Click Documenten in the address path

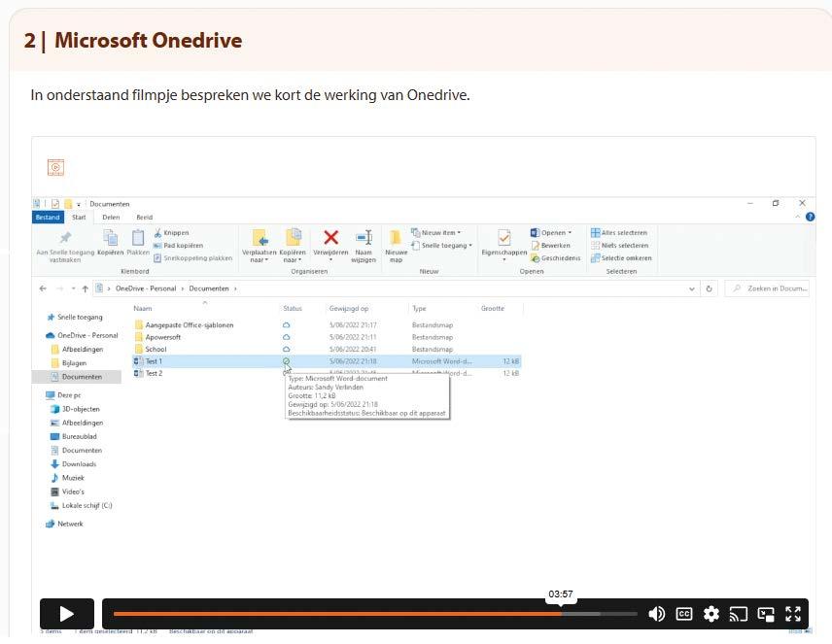(209, 288)
